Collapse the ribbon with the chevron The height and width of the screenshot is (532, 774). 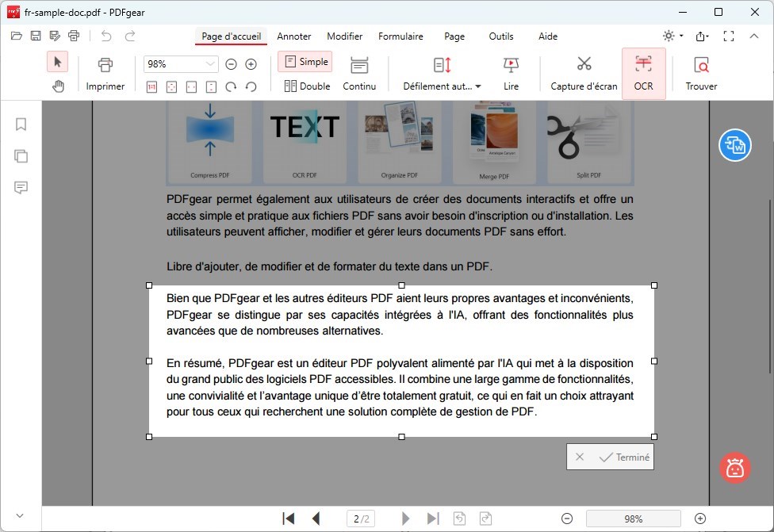point(754,36)
